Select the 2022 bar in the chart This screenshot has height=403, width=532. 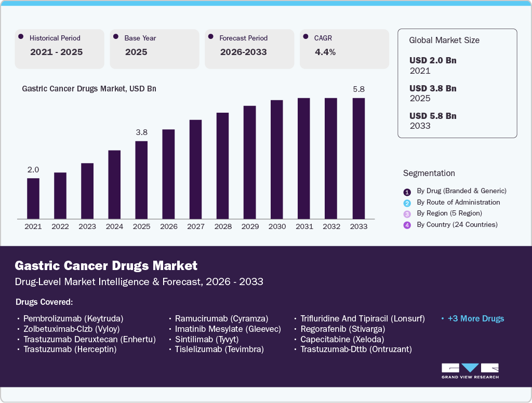pos(60,196)
